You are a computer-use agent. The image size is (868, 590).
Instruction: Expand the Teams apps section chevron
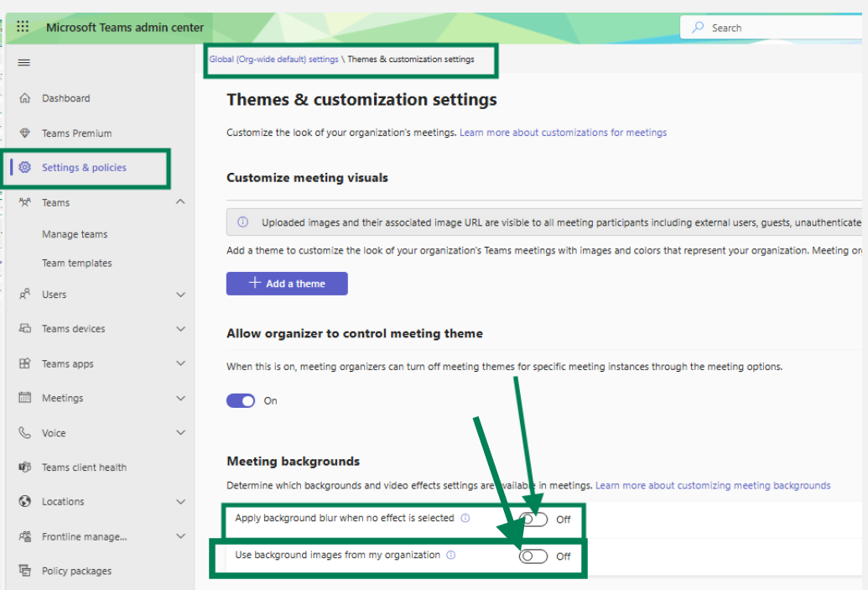pyautogui.click(x=180, y=363)
